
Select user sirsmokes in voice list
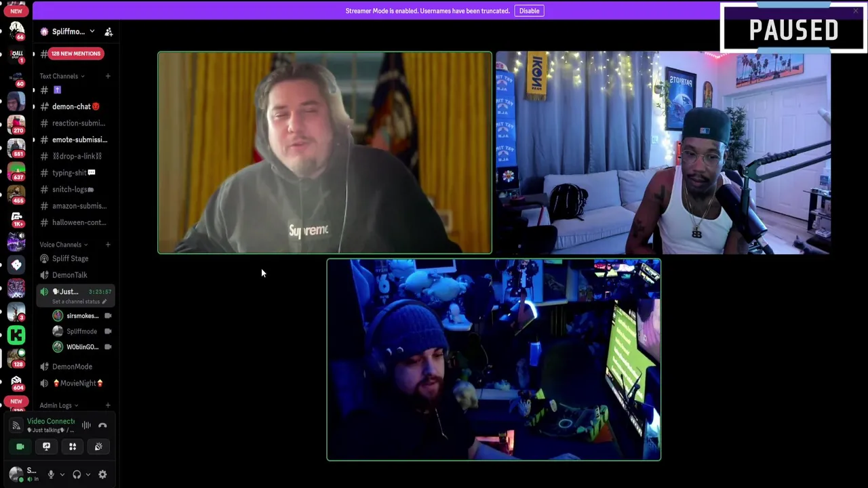[82, 316]
